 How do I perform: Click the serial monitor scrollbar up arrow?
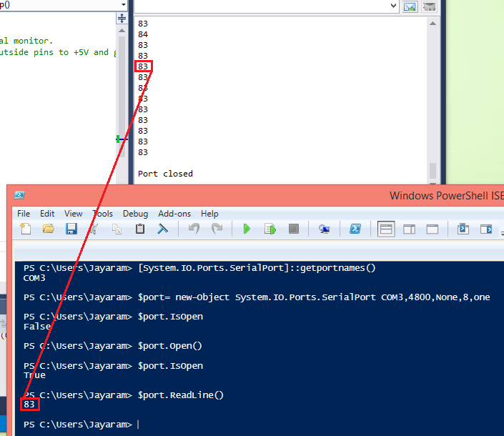[433, 24]
